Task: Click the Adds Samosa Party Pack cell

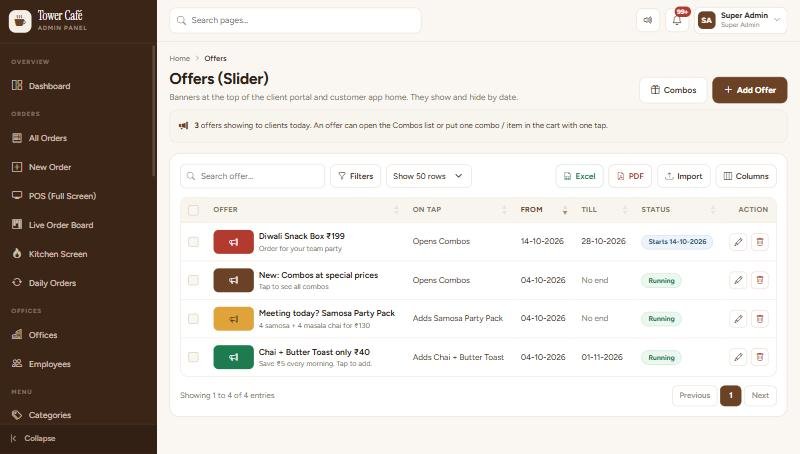Action: [x=458, y=318]
